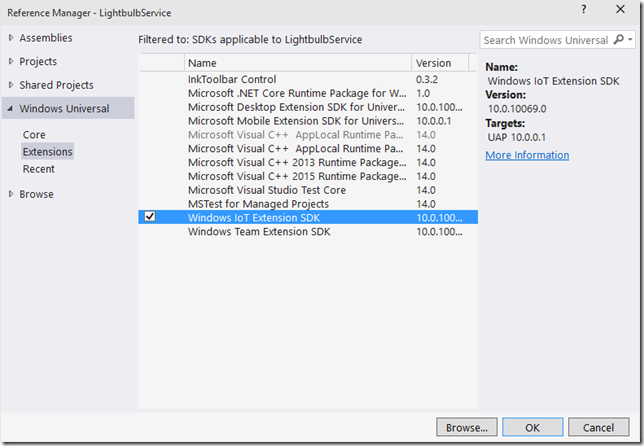Open the Core subcategory
This screenshot has width=644, height=446.
[x=34, y=135]
